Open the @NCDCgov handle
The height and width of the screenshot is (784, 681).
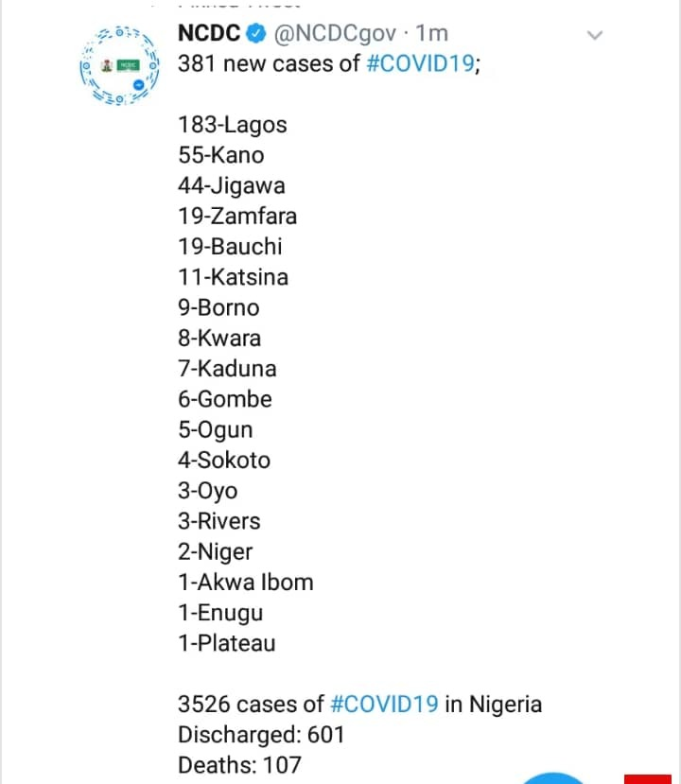point(334,35)
